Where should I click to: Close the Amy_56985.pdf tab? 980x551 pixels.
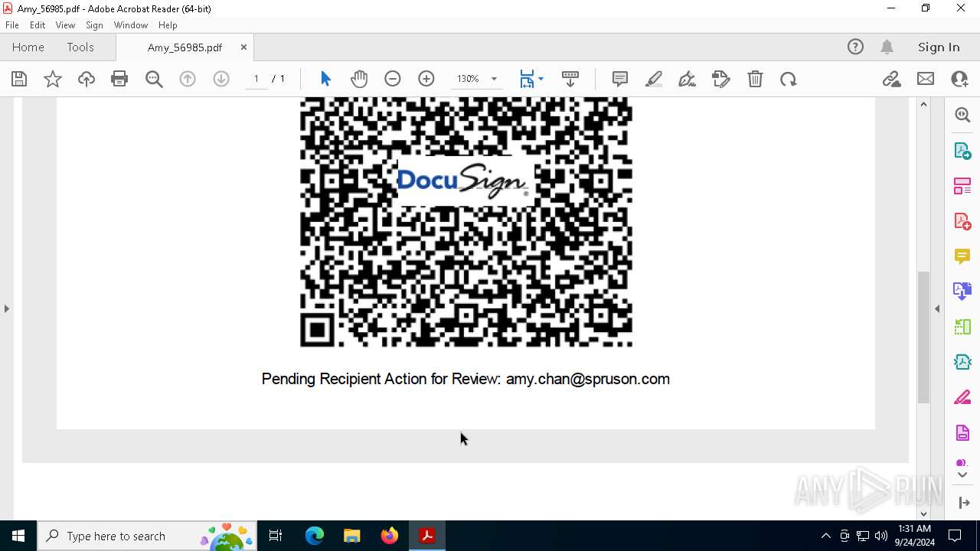(243, 47)
